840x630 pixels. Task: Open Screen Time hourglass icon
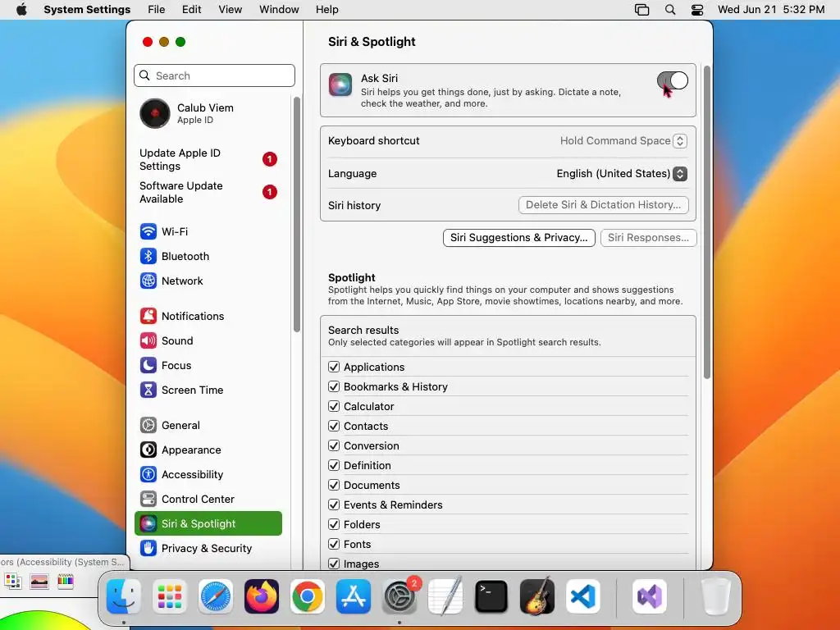coord(148,390)
